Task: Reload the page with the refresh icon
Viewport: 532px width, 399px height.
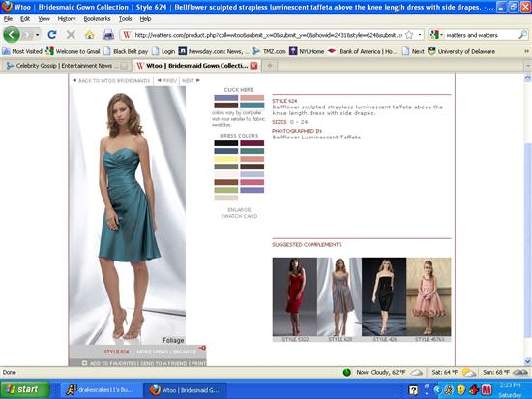Action: [x=52, y=35]
